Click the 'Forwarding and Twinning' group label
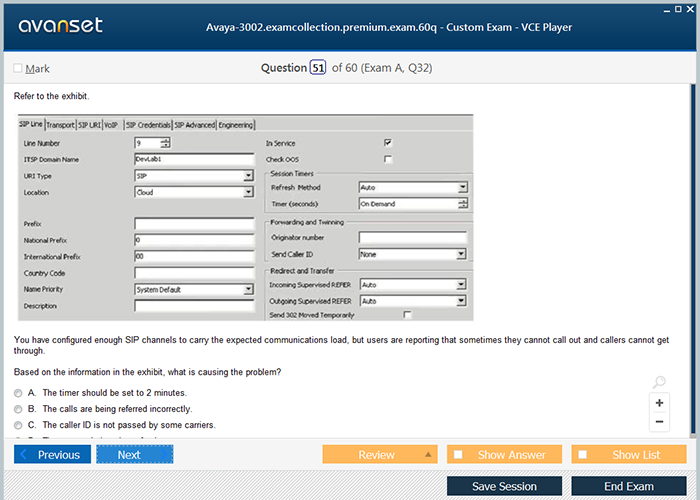 tap(307, 222)
